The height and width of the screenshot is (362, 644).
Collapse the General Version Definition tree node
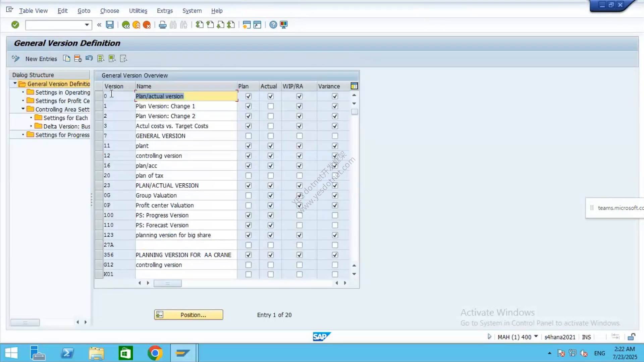pyautogui.click(x=15, y=83)
